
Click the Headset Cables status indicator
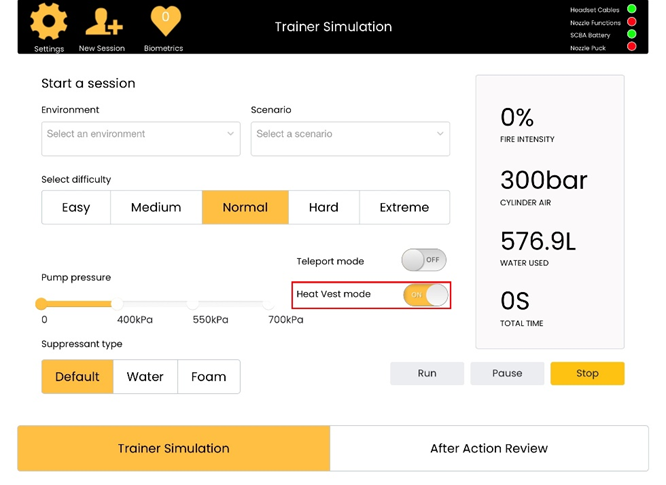(631, 9)
